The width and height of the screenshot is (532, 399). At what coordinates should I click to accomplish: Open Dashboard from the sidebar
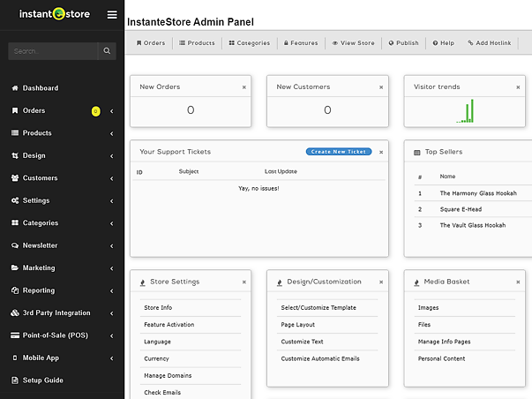tap(41, 88)
